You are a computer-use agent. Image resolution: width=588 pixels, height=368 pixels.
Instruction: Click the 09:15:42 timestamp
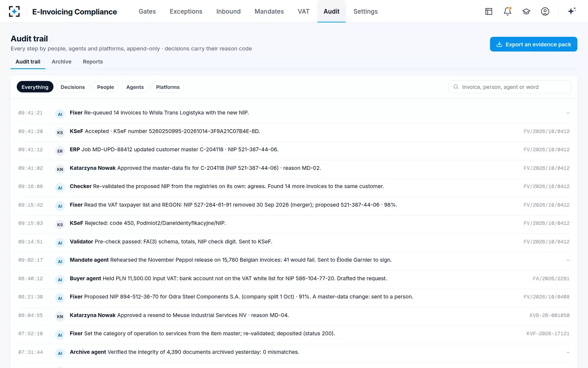click(x=31, y=205)
